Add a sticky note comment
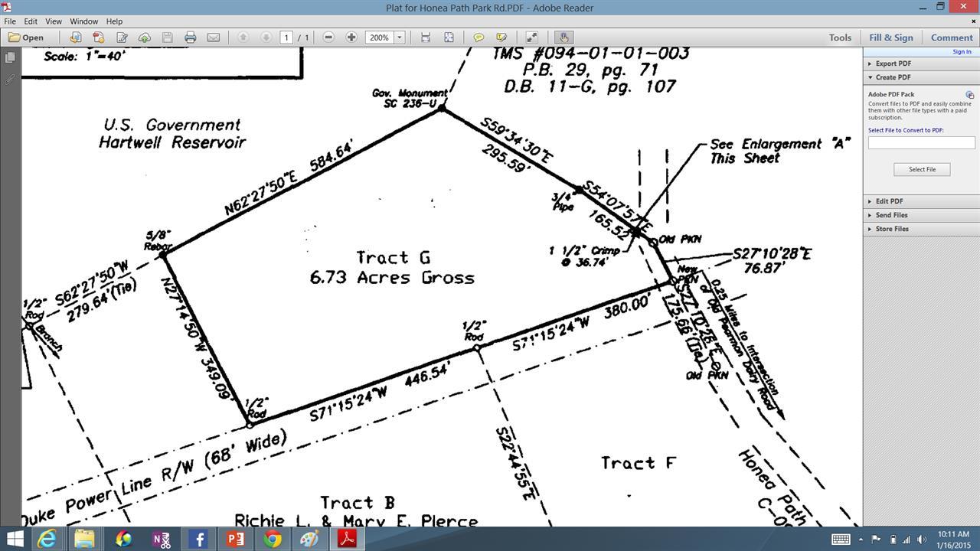The height and width of the screenshot is (551, 980). (x=479, y=37)
